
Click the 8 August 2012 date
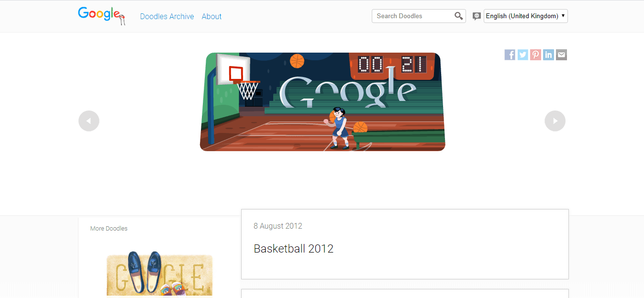(x=278, y=226)
